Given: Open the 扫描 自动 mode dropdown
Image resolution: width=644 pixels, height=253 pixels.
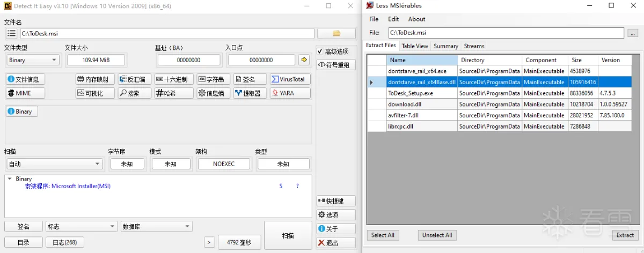Looking at the screenshot, I should click(54, 164).
